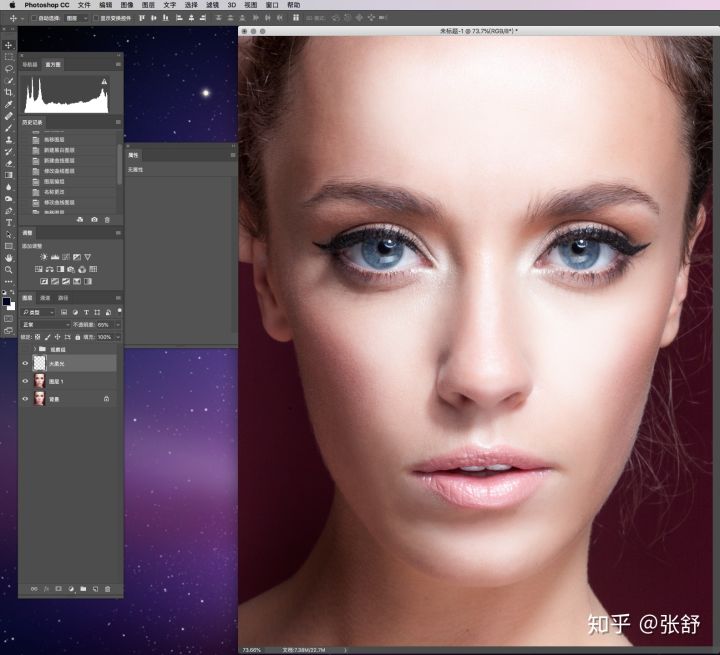Select the Crop tool
The image size is (720, 655).
click(x=9, y=92)
